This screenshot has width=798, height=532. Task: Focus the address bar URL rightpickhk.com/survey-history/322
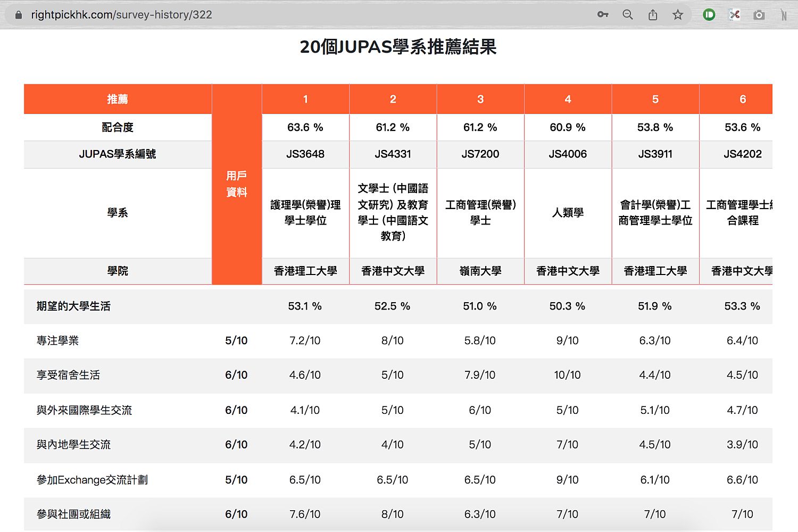(x=121, y=15)
